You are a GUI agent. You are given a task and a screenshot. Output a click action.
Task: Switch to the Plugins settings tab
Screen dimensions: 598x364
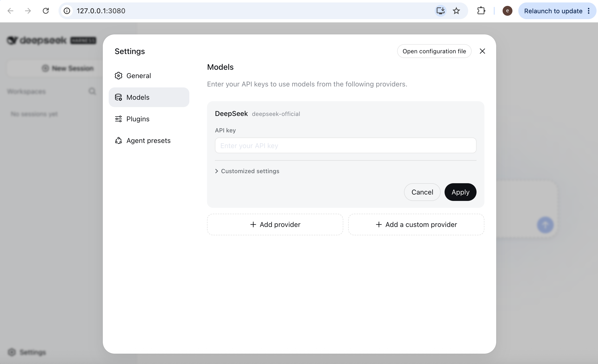click(x=149, y=119)
